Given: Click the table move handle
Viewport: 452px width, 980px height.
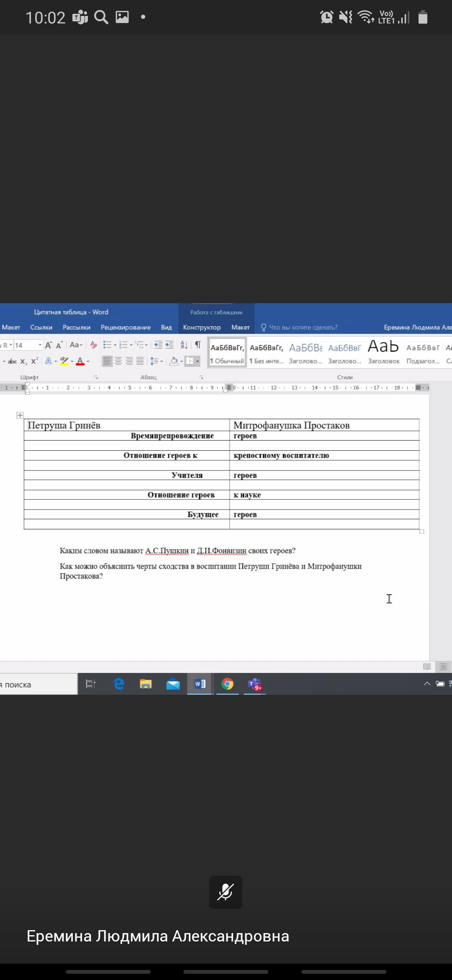Looking at the screenshot, I should click(20, 415).
